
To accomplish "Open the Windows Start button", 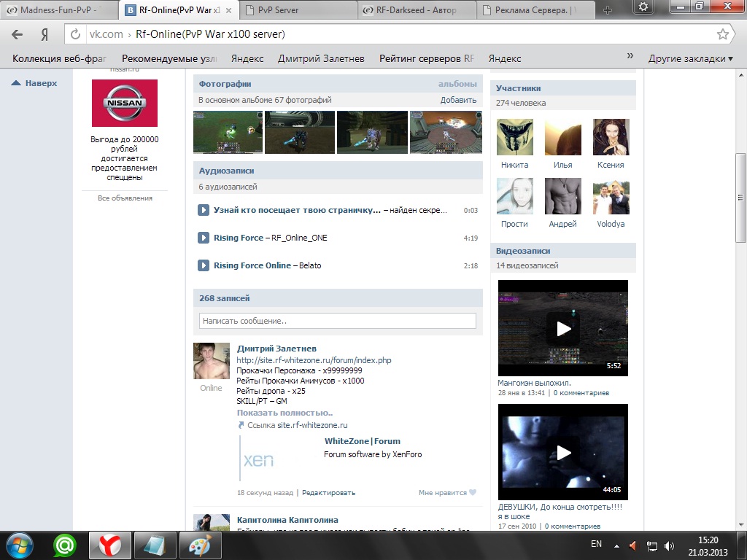I will point(20,545).
